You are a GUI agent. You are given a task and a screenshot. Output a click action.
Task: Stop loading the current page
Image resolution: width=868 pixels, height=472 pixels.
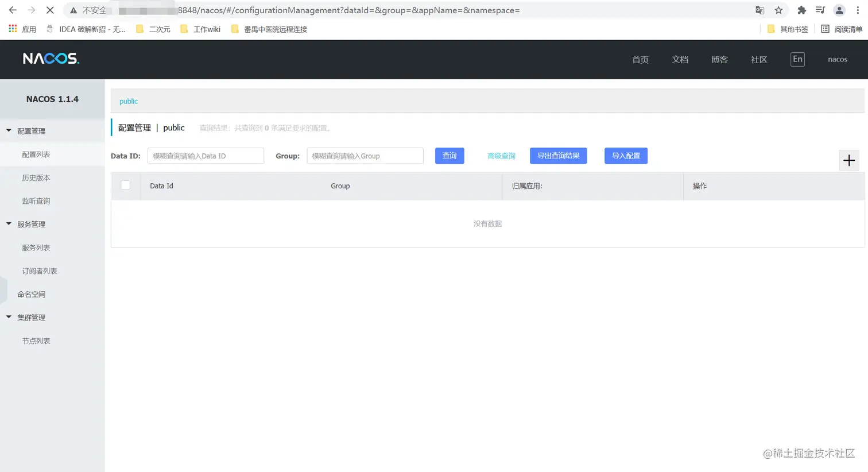click(x=50, y=10)
